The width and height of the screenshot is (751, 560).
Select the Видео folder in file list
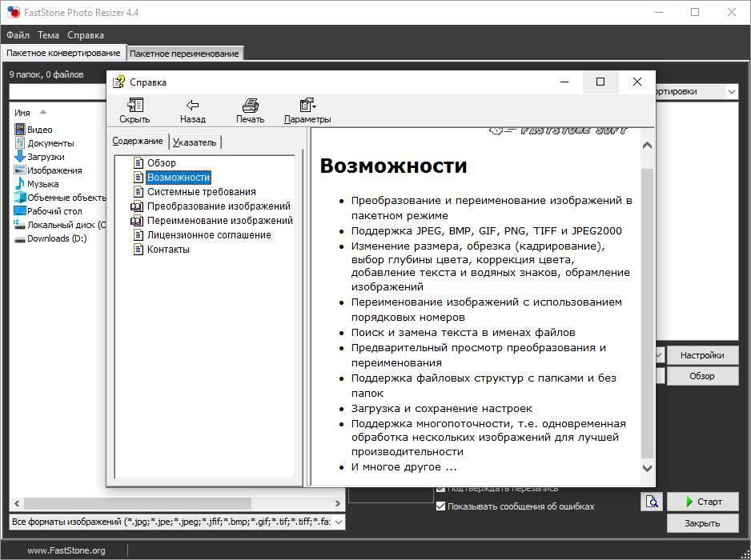pyautogui.click(x=39, y=130)
